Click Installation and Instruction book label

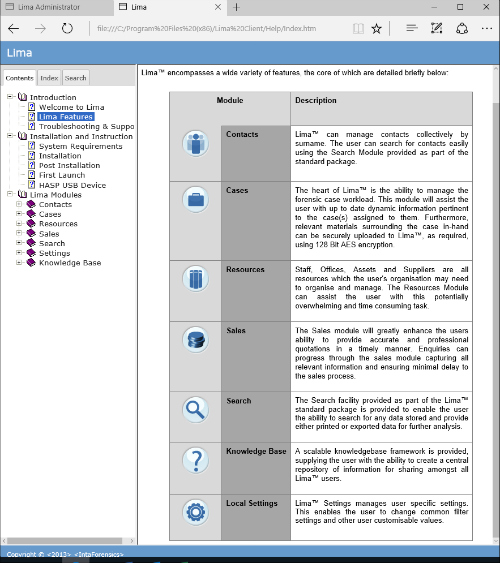[81, 136]
